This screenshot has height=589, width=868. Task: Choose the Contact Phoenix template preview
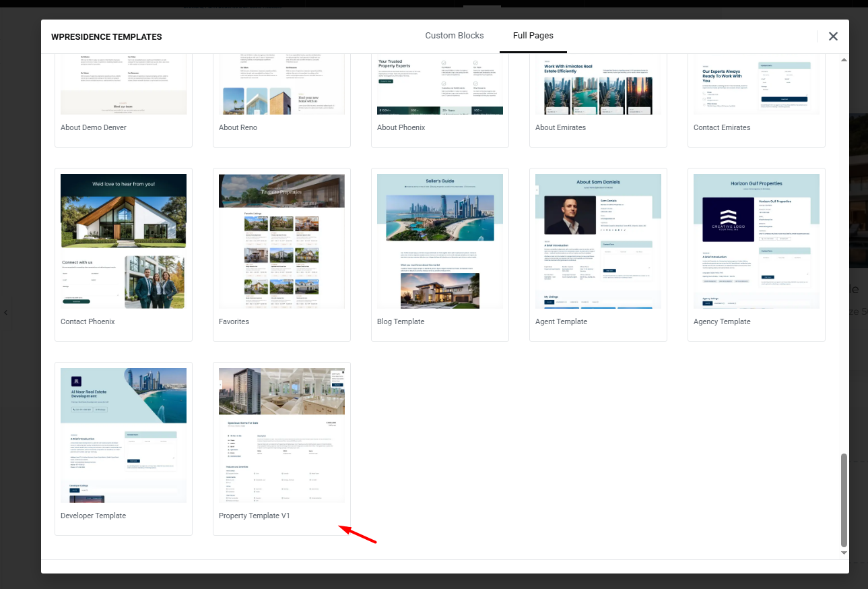point(123,241)
